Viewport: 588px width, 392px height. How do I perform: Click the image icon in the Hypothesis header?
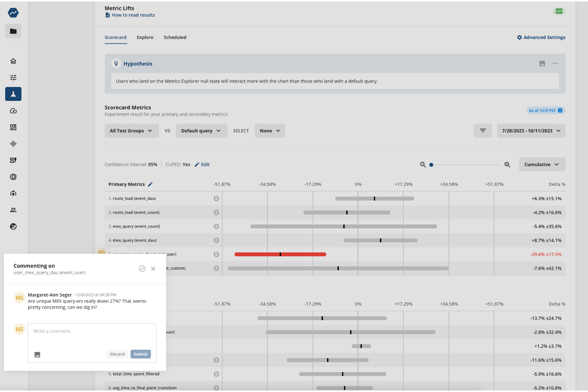[x=542, y=64]
